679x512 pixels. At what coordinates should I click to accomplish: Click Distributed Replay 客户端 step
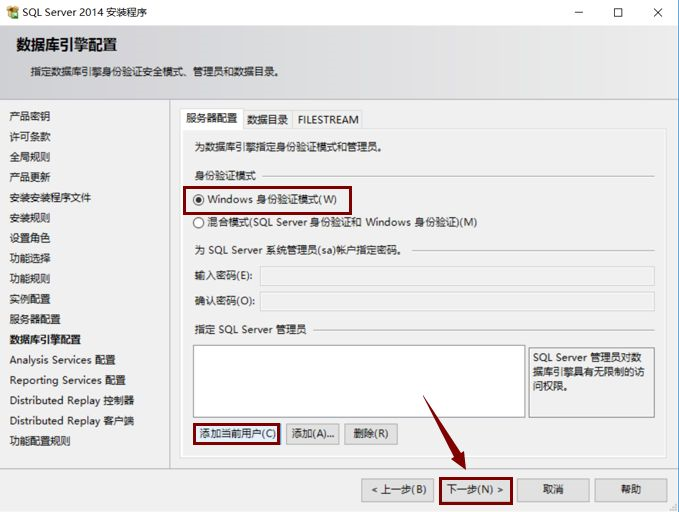[x=72, y=421]
